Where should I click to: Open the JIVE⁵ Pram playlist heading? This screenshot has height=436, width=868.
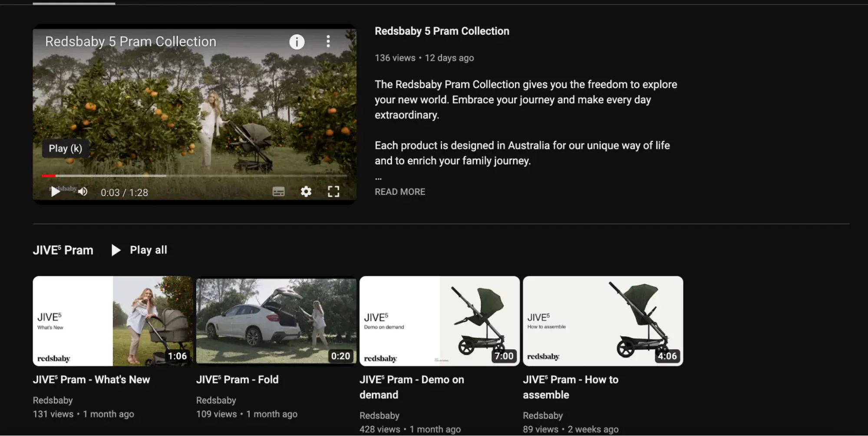[63, 250]
